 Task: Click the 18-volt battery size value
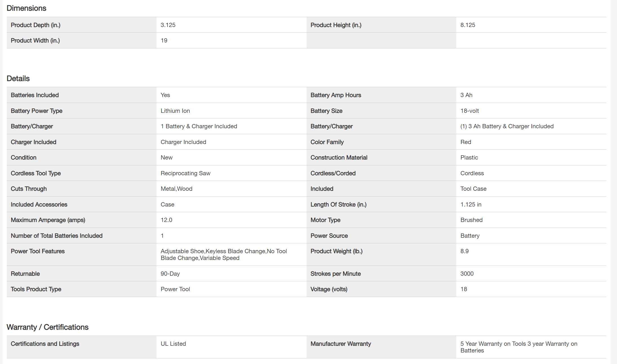[470, 111]
